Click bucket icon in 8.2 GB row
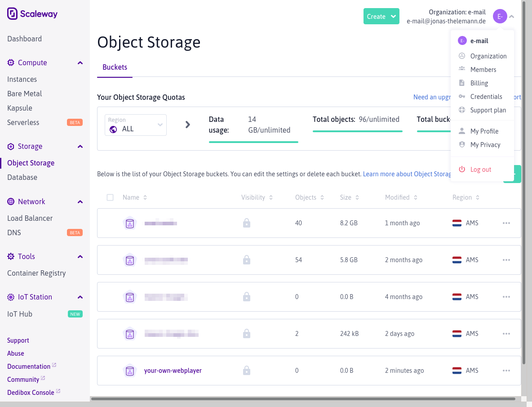Screen dimensions: 532x407 coord(129,224)
